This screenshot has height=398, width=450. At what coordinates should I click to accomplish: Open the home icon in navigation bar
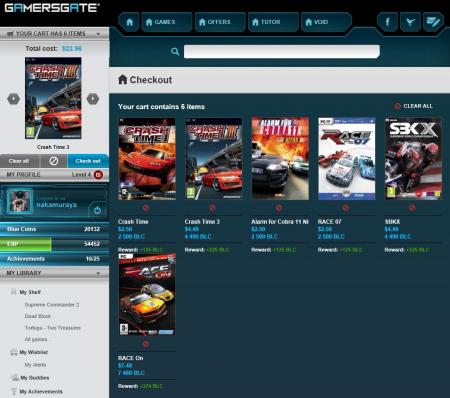click(x=129, y=22)
